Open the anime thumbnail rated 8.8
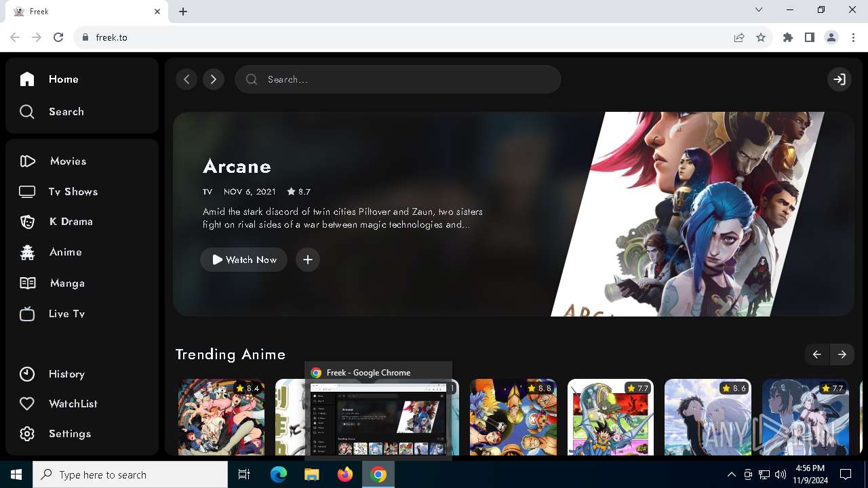868x488 pixels. click(x=513, y=417)
